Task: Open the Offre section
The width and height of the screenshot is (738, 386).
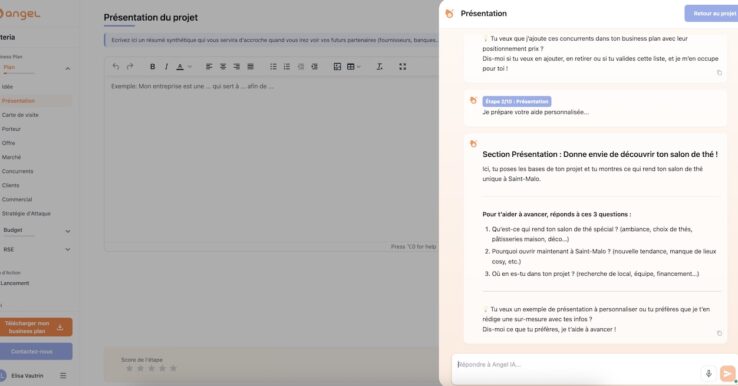Action: pyautogui.click(x=8, y=143)
